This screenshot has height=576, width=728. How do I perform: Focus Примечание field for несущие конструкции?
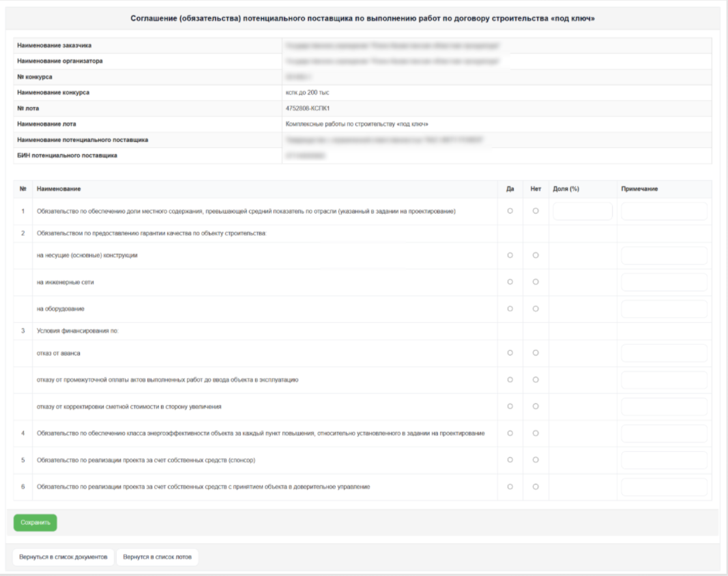tap(664, 255)
